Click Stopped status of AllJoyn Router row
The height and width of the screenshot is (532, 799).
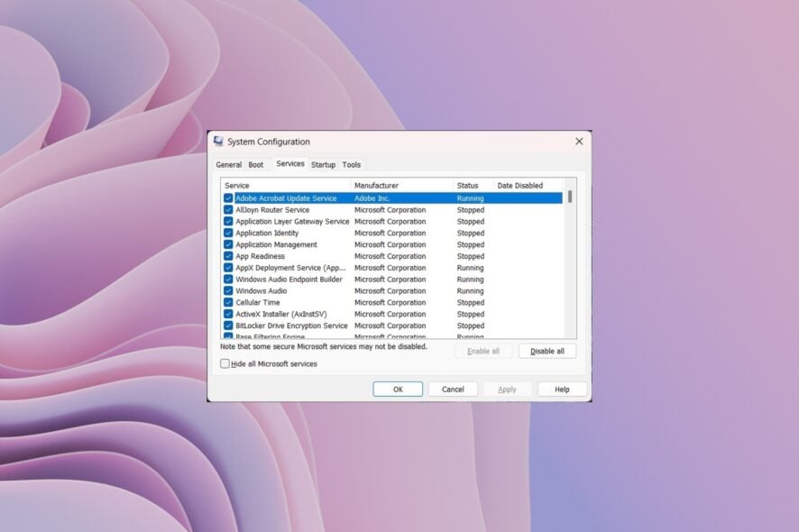pos(471,209)
